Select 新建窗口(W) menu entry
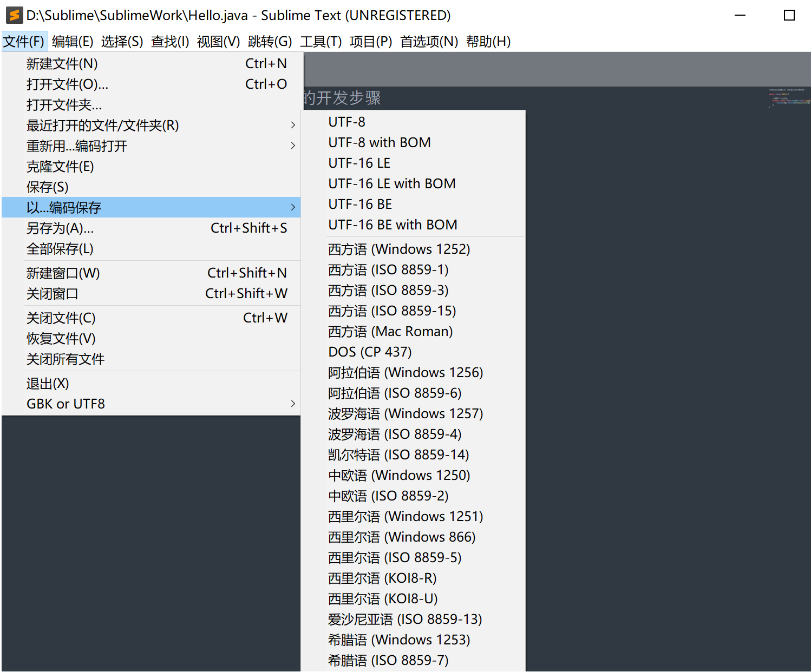 151,273
